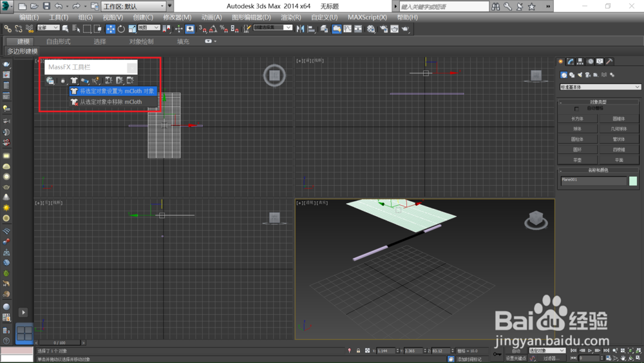Toggle 自动 auto key button
This screenshot has width=644, height=363.
point(516,351)
